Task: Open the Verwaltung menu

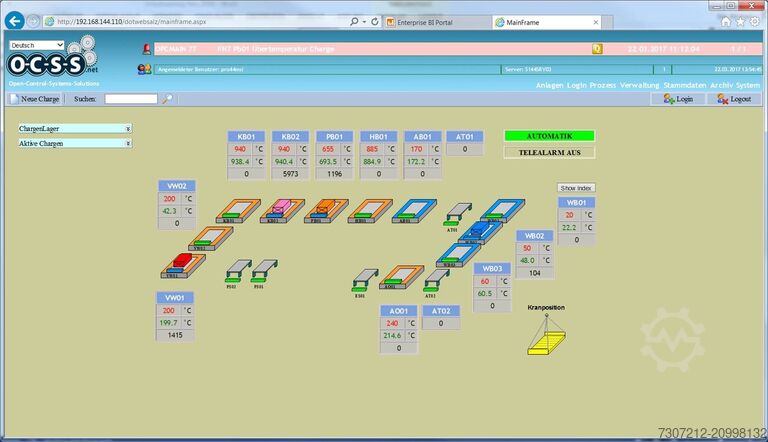Action: [639, 85]
